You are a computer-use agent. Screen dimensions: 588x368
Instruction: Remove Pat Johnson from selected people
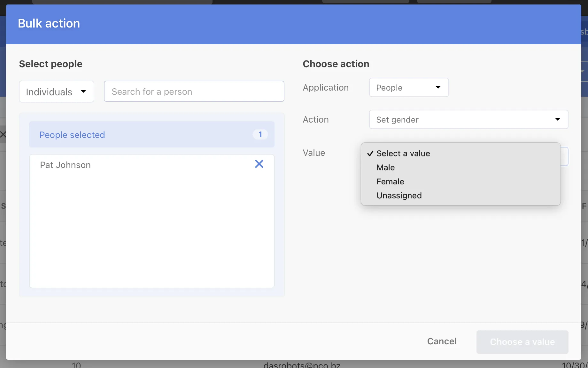pyautogui.click(x=259, y=164)
